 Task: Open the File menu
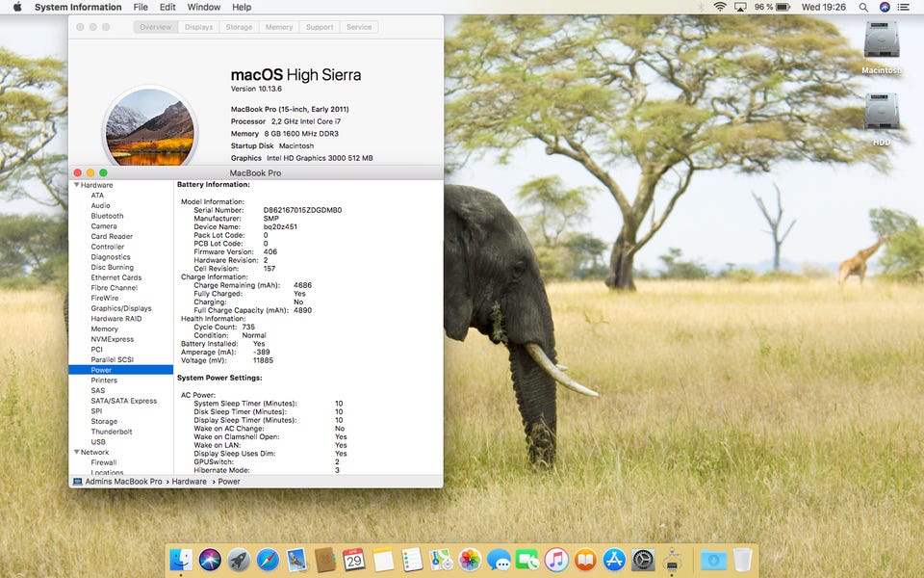141,7
